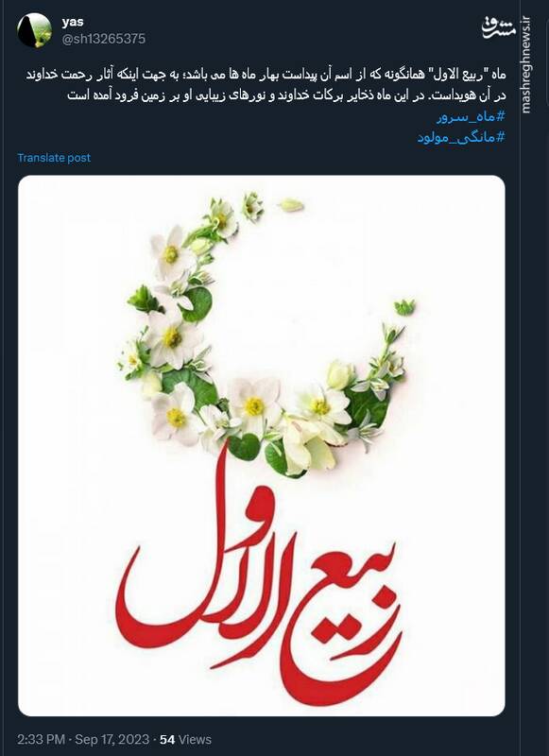Image resolution: width=549 pixels, height=756 pixels.
Task: Click the lone pale petal above the wreath
Action: (292, 205)
